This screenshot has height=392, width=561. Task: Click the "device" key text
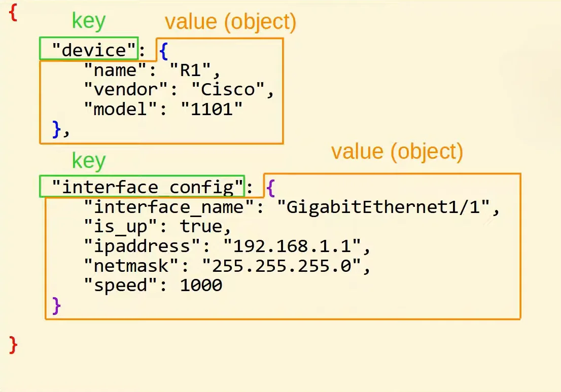[x=94, y=49]
